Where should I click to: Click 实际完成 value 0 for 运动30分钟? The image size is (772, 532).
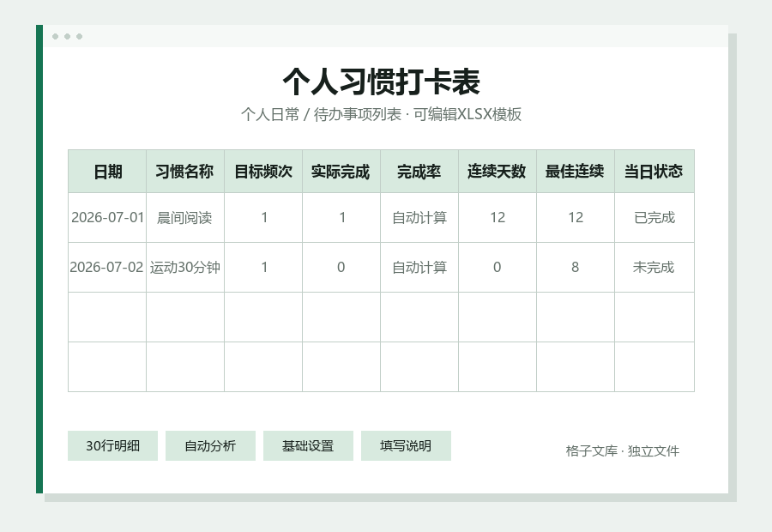coord(341,268)
